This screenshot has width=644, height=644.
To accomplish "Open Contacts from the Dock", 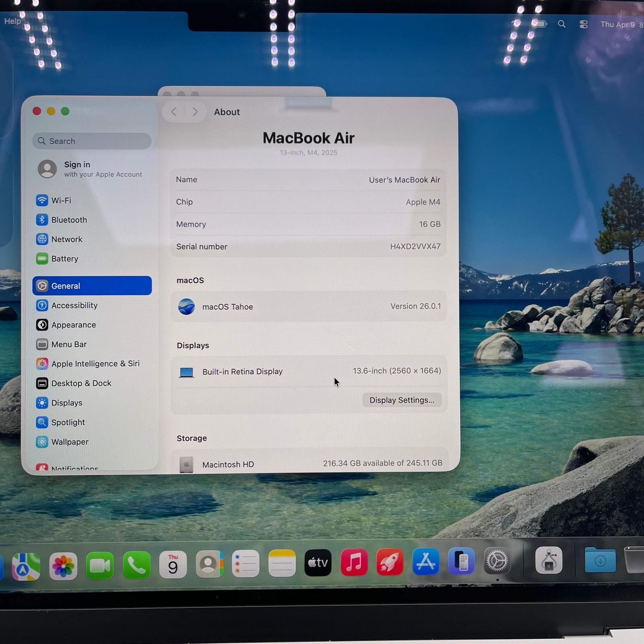I will pos(209,564).
